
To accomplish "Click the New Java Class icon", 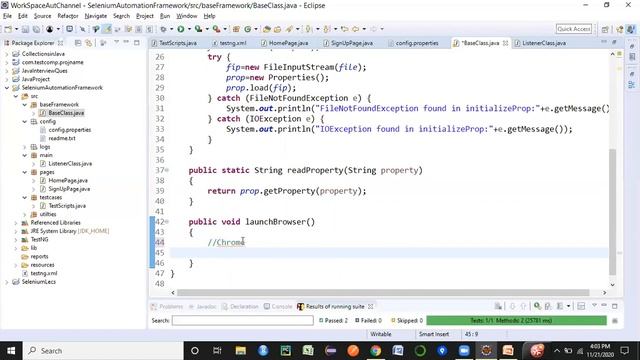I will point(248,29).
